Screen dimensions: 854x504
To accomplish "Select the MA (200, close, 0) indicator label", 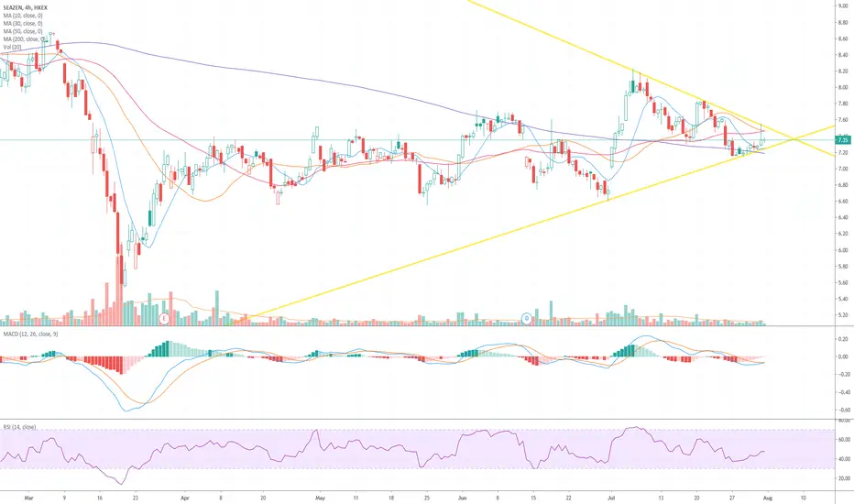I will (24, 39).
